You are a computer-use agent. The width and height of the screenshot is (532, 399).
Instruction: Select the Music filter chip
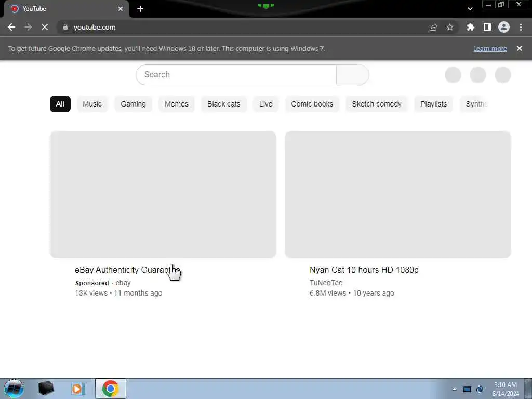(92, 104)
